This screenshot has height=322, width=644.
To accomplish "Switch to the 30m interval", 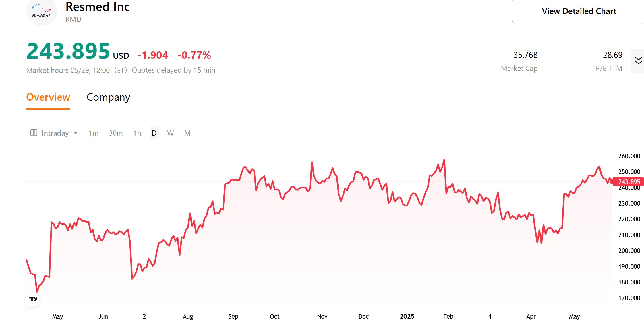I will pyautogui.click(x=116, y=133).
